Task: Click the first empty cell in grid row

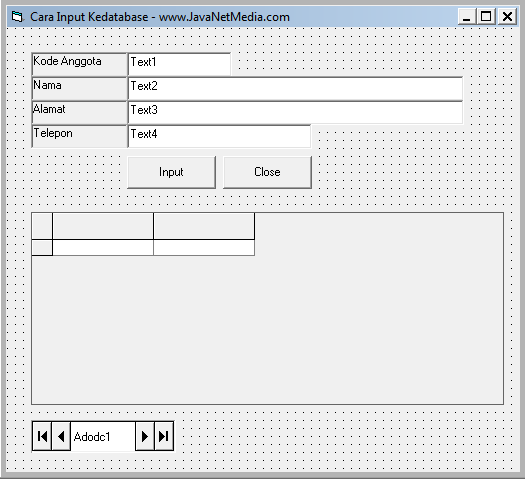Action: [103, 248]
